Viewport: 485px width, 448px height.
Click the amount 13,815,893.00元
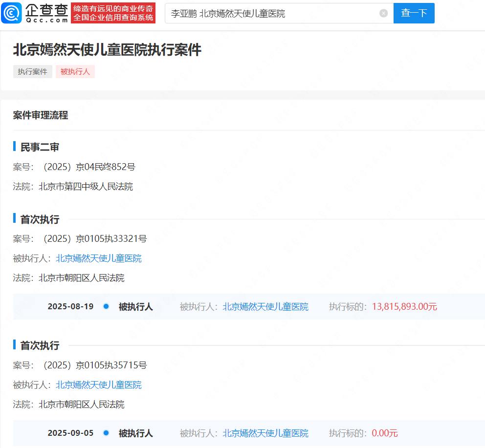[404, 306]
